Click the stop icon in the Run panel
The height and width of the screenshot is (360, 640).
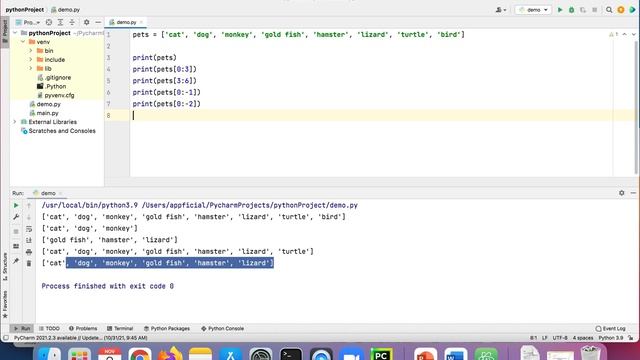point(16,231)
